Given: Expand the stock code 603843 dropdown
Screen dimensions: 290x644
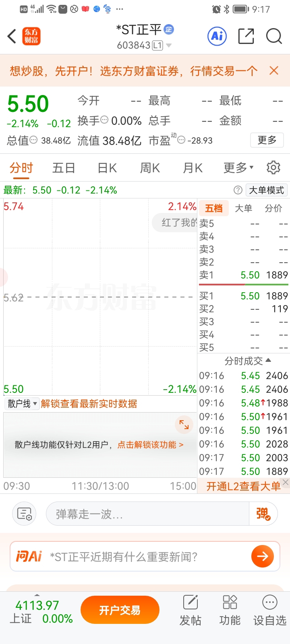Looking at the screenshot, I should [169, 45].
